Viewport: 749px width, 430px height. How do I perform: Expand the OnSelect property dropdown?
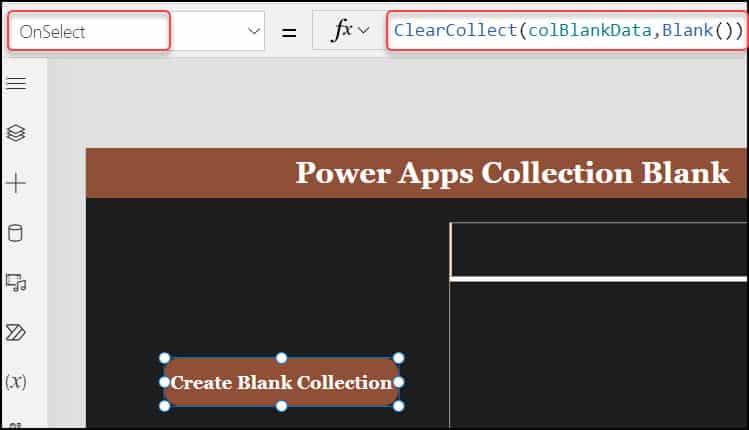[x=254, y=32]
